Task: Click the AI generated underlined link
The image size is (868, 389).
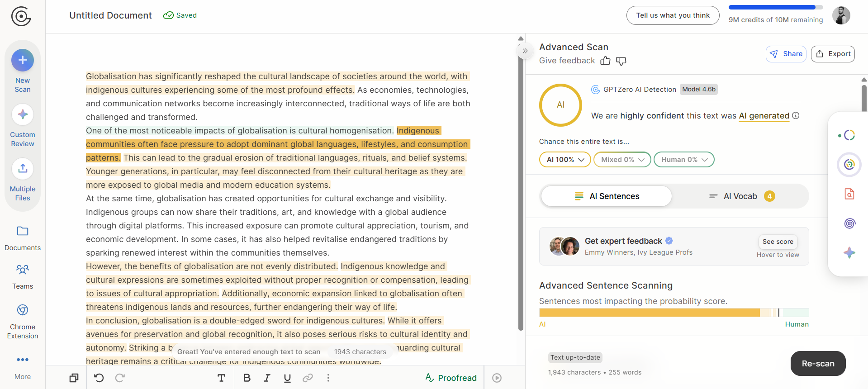Action: click(764, 116)
